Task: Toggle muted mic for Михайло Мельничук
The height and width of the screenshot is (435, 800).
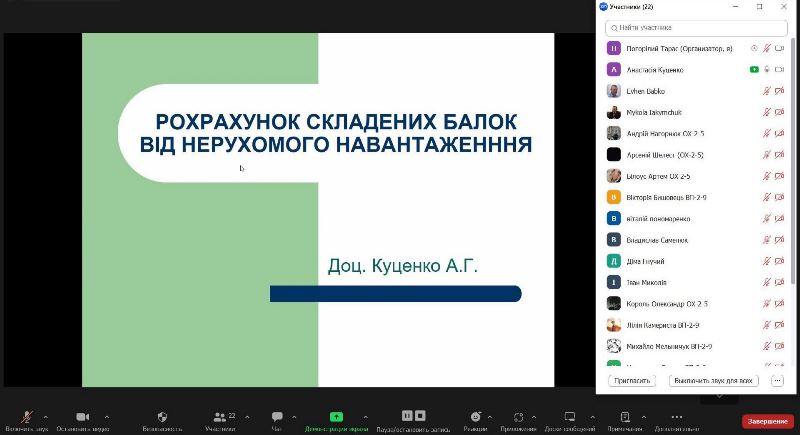Action: click(x=766, y=346)
